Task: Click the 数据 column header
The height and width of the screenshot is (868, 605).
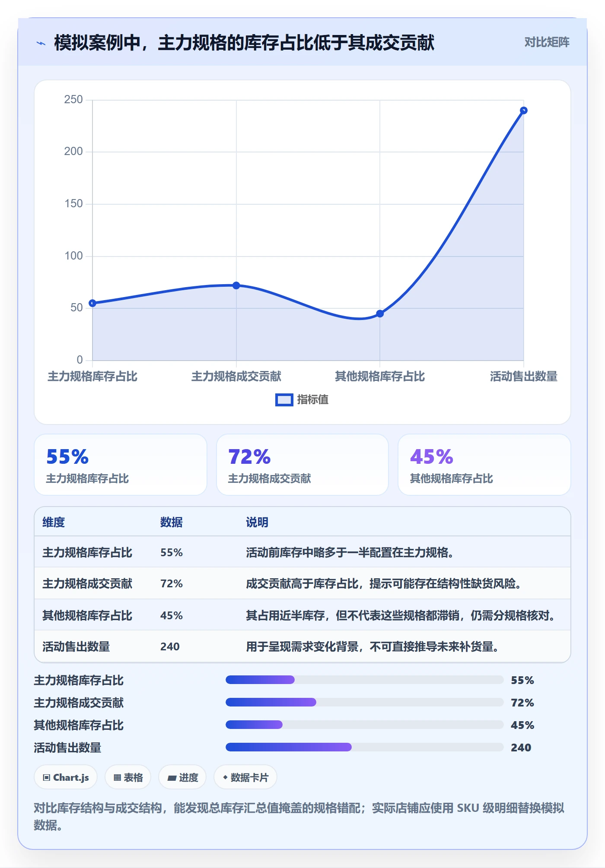Action: point(172,523)
